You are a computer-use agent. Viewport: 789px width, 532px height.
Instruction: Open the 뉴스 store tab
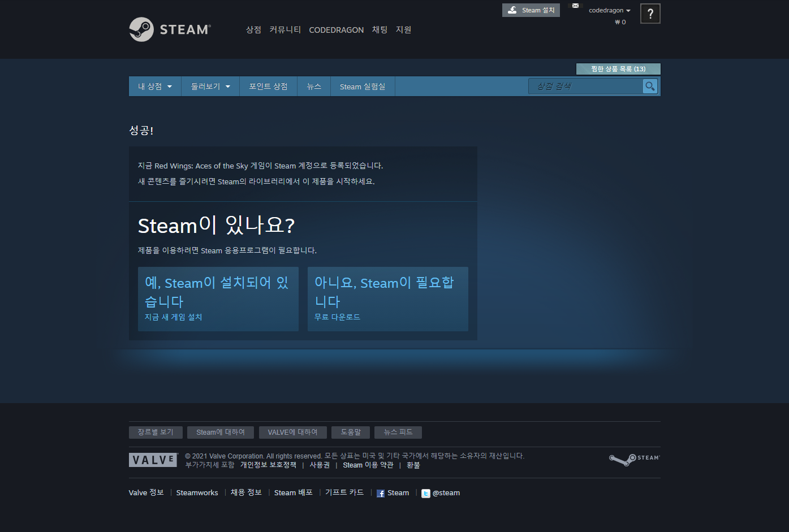(314, 86)
